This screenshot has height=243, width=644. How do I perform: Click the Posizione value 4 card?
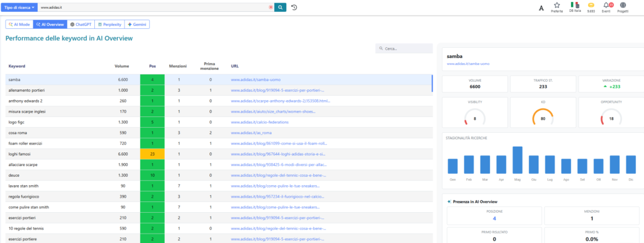point(494,216)
